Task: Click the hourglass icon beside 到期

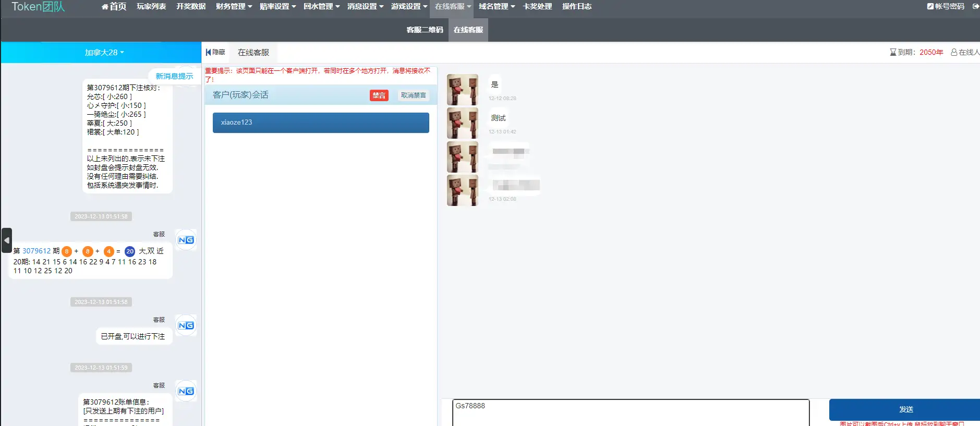Action: 893,52
